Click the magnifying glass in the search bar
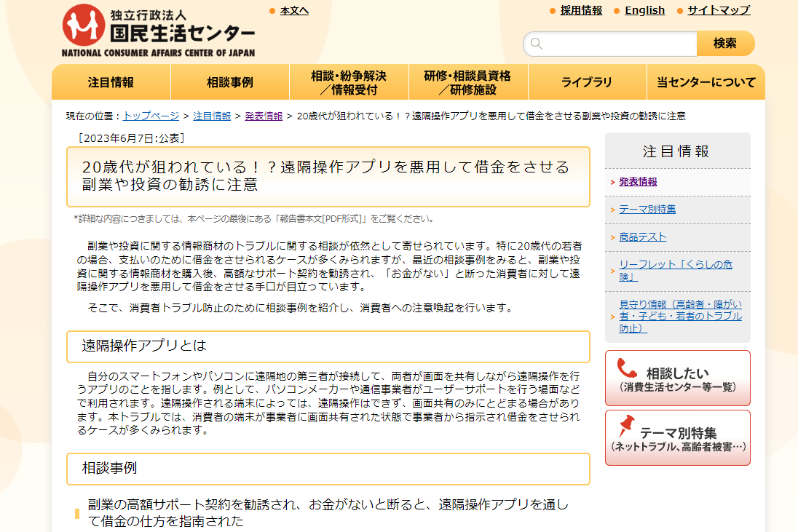Image resolution: width=798 pixels, height=532 pixels. [x=537, y=44]
